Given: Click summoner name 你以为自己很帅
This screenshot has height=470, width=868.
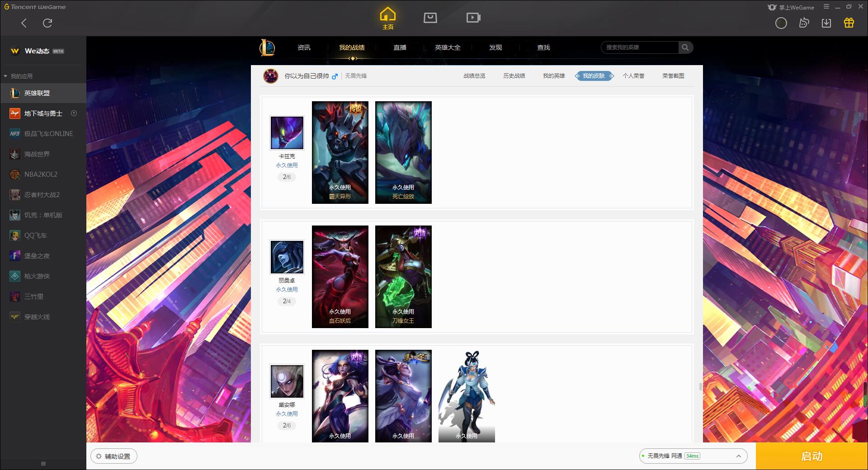Looking at the screenshot, I should tap(307, 76).
